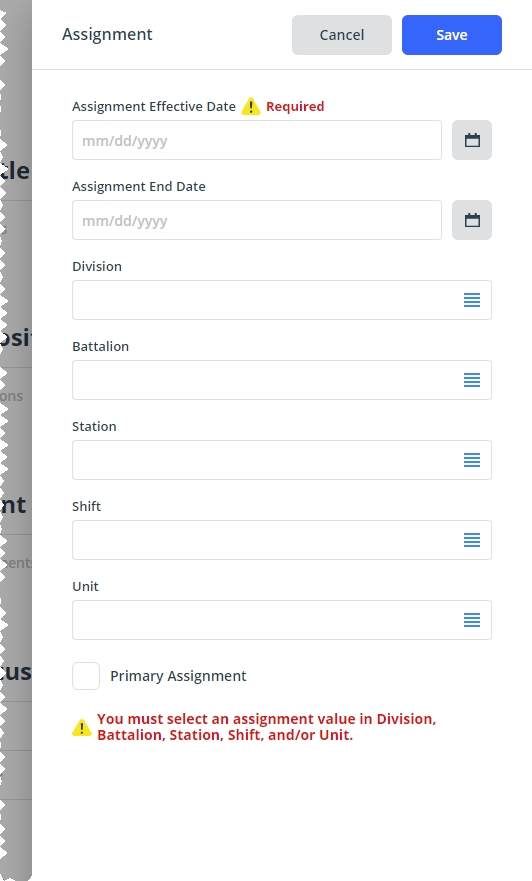Click the warning icon beside Required label
532x881 pixels.
pos(251,106)
